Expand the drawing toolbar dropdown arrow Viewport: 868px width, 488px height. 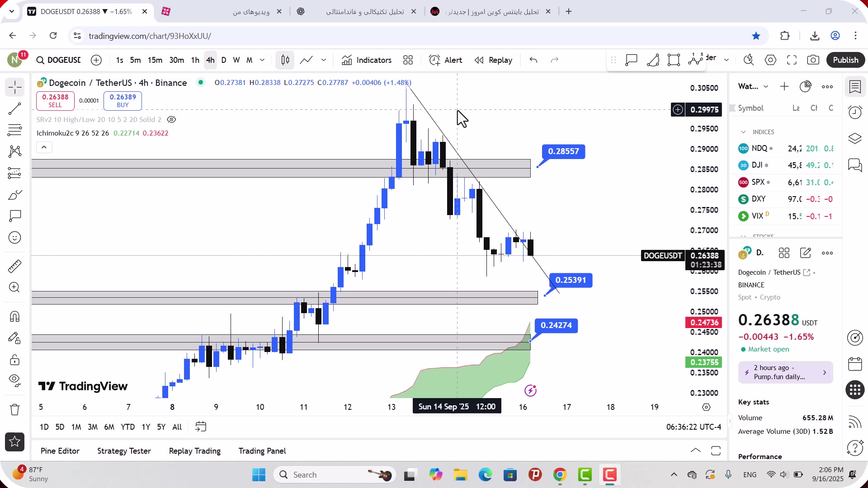[726, 60]
